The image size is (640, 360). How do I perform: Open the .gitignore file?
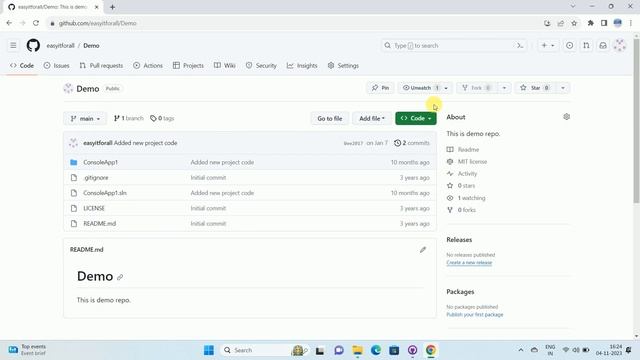[96, 178]
